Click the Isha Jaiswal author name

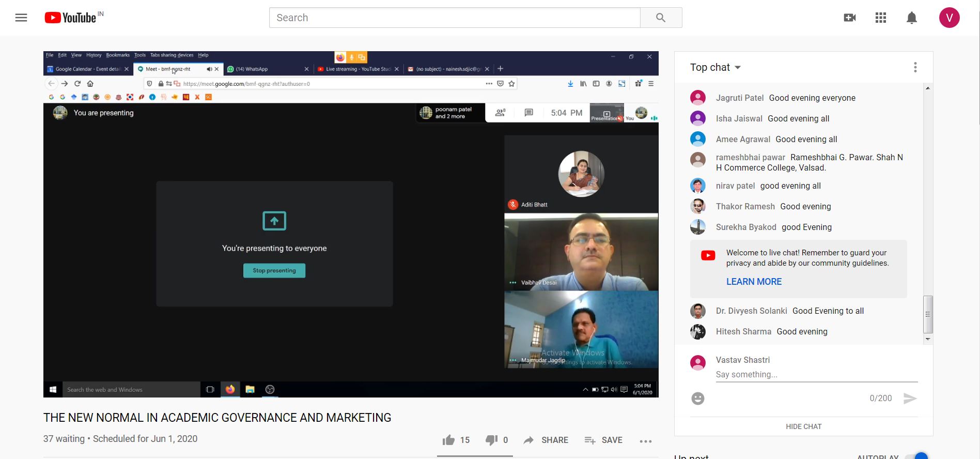(x=739, y=118)
